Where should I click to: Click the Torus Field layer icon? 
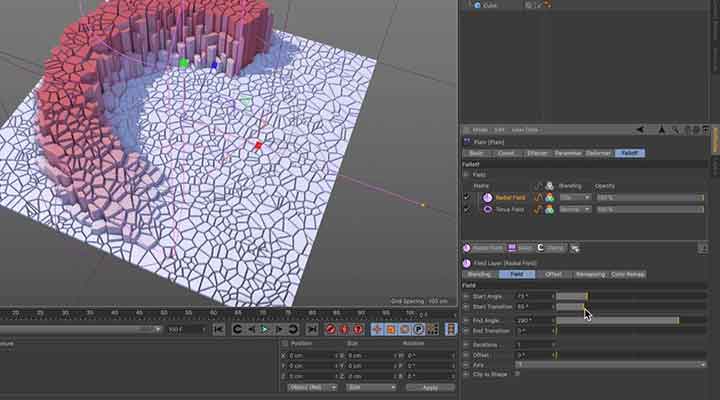coord(487,209)
